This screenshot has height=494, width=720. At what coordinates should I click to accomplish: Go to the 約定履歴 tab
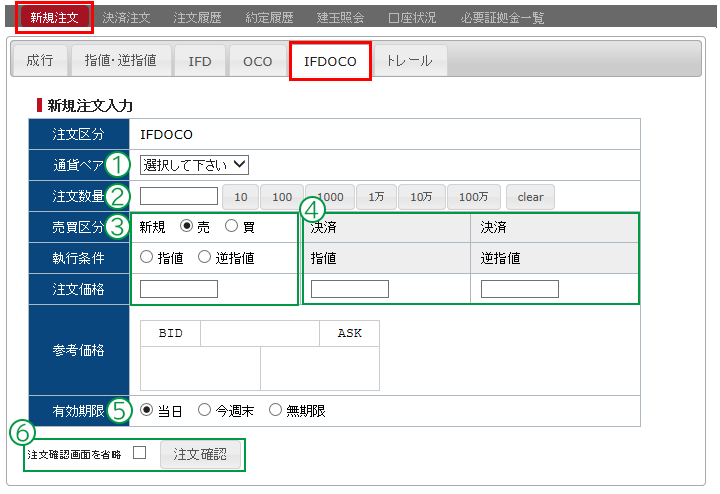click(270, 18)
